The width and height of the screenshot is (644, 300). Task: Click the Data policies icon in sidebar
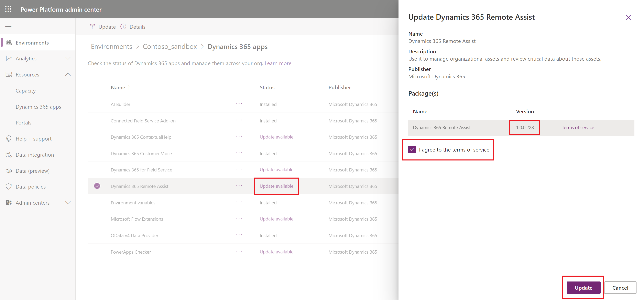pyautogui.click(x=9, y=187)
